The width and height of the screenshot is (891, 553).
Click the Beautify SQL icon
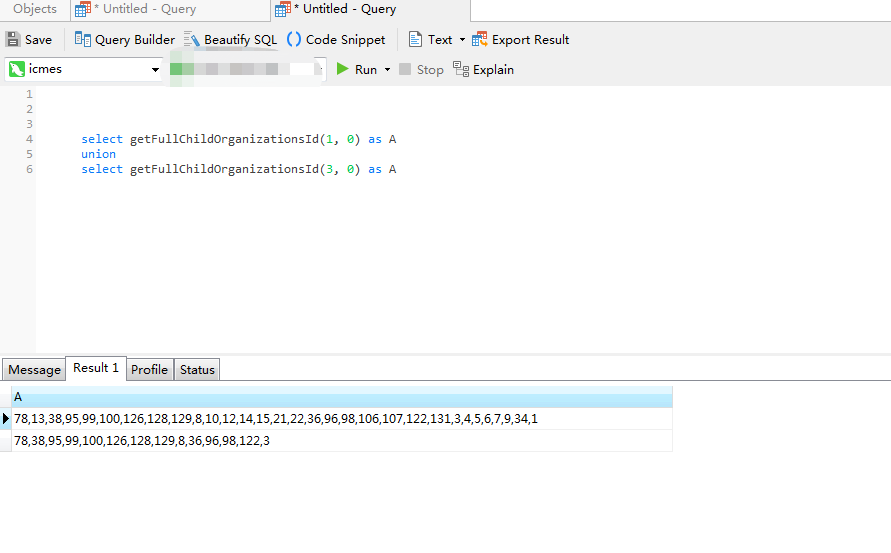pyautogui.click(x=191, y=39)
